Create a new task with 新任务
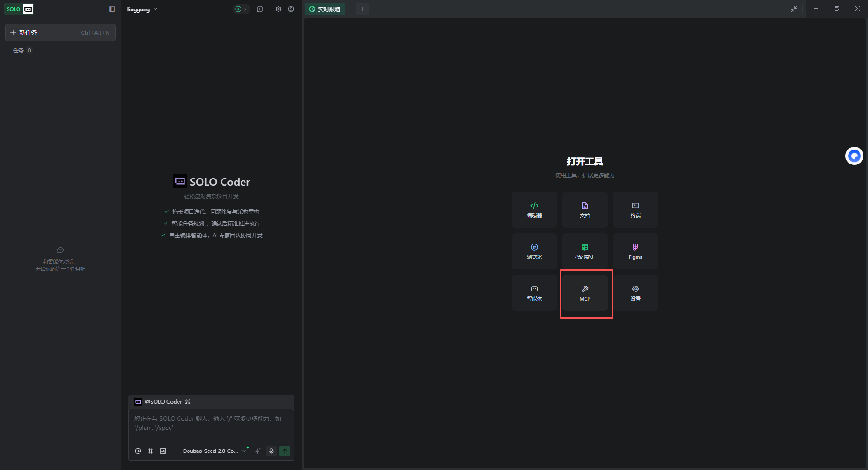This screenshot has width=868, height=470. coord(61,33)
